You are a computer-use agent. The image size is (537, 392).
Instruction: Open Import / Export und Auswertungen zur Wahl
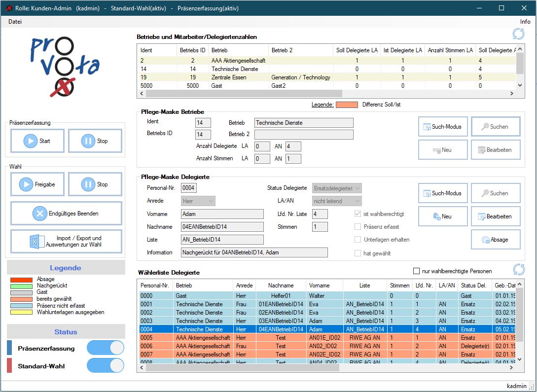point(66,242)
